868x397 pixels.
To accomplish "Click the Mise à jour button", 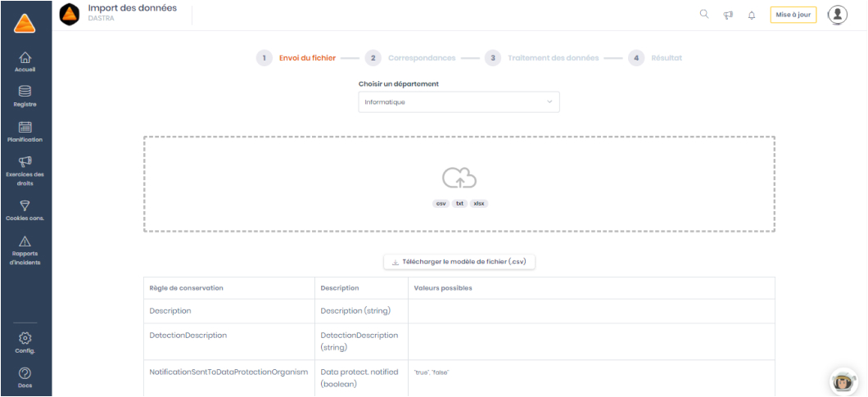I will click(793, 15).
